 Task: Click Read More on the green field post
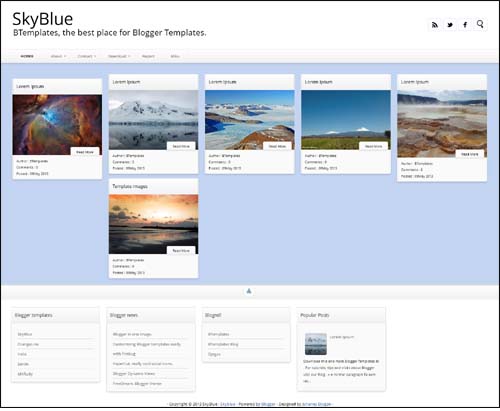[373, 146]
